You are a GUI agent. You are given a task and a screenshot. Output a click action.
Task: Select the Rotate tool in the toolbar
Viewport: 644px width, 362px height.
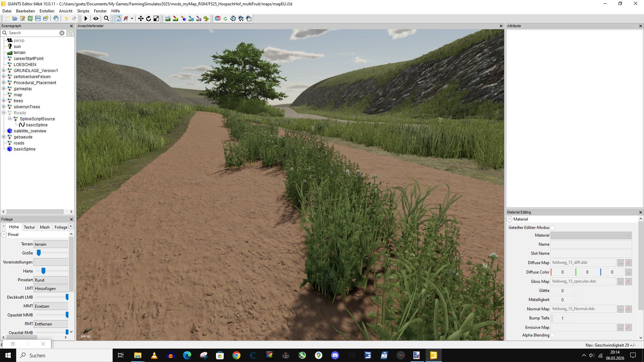[x=148, y=18]
